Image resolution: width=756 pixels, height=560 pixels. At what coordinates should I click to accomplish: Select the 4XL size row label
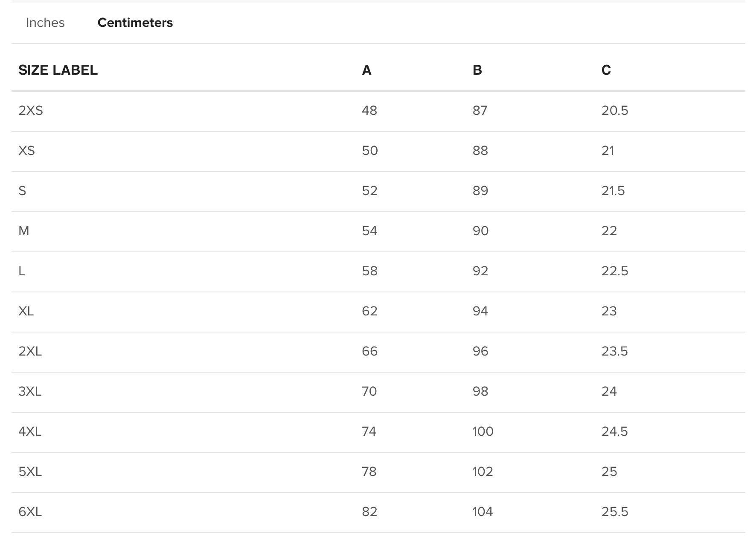pos(30,432)
